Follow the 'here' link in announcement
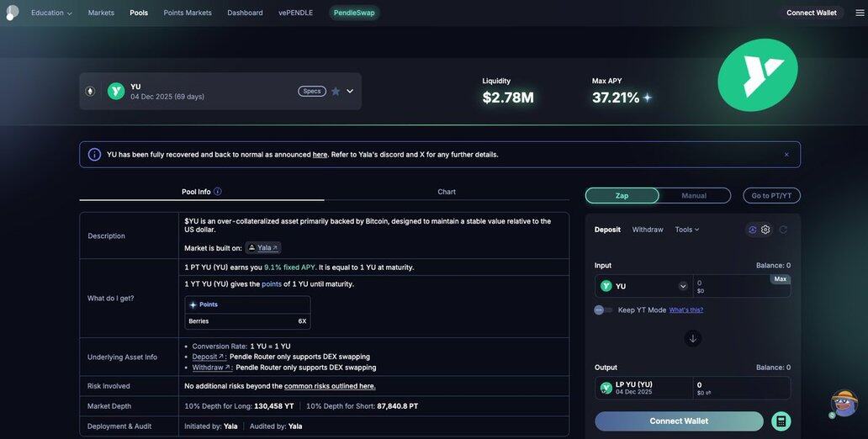 (x=320, y=155)
